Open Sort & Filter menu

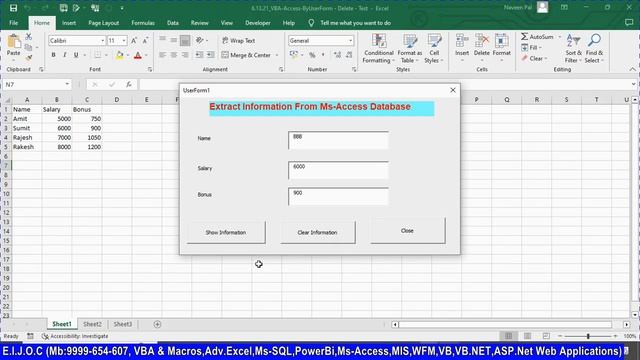point(573,49)
